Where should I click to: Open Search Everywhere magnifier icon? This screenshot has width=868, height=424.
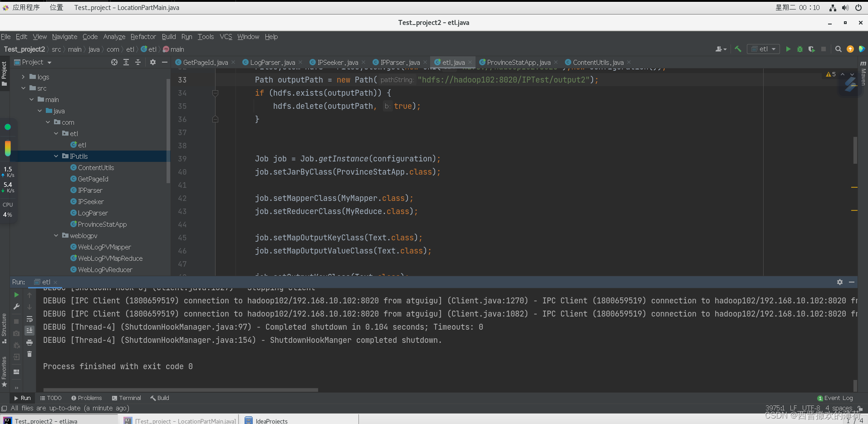(839, 49)
